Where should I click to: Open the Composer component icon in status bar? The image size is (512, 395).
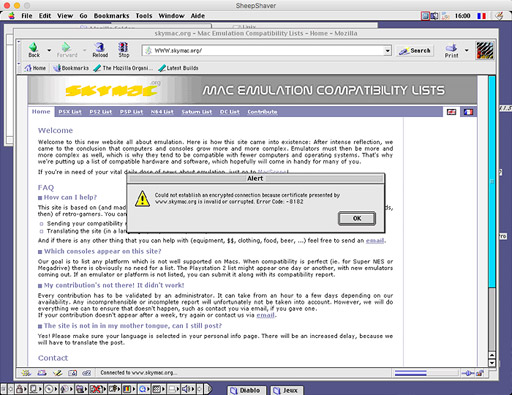[x=57, y=373]
